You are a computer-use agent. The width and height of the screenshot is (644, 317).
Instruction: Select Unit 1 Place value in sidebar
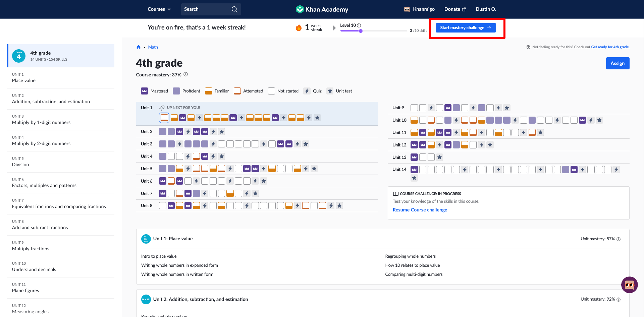pyautogui.click(x=61, y=78)
